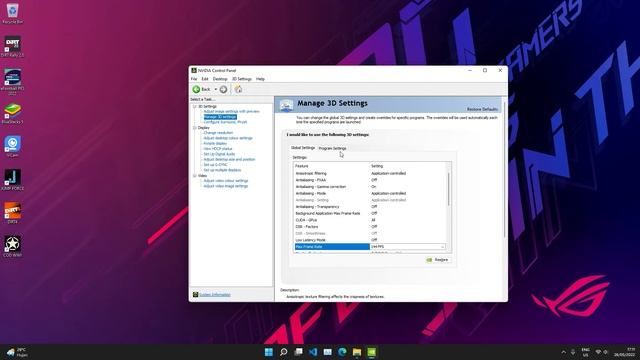The height and width of the screenshot is (360, 640).
Task: Click the Forward arrow toolbar icon
Action: (223, 89)
